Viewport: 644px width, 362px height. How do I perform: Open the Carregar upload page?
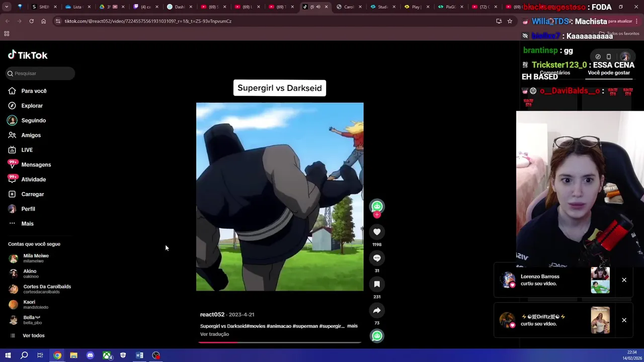pyautogui.click(x=26, y=194)
